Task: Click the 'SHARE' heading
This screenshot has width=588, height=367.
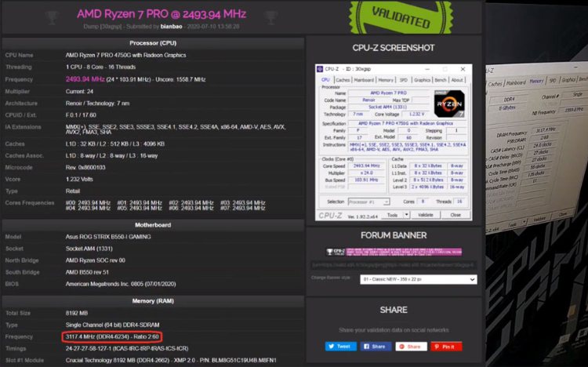Action: click(x=394, y=310)
